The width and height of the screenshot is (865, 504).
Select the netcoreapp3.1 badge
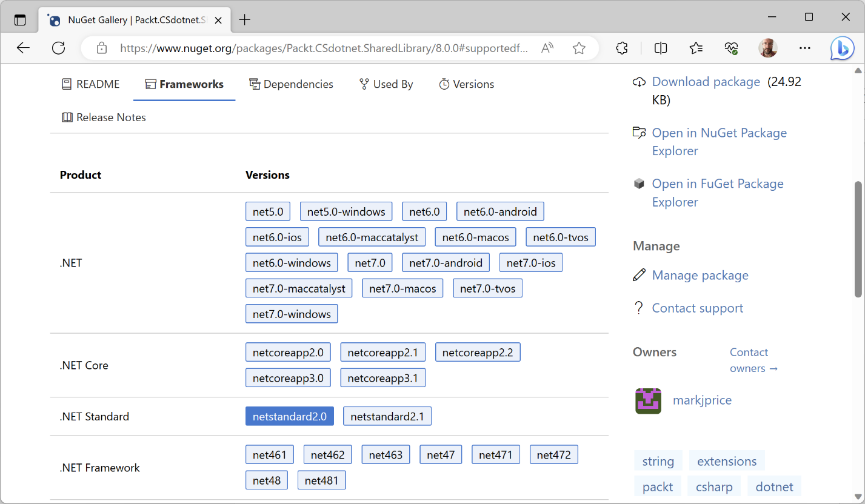pos(383,378)
